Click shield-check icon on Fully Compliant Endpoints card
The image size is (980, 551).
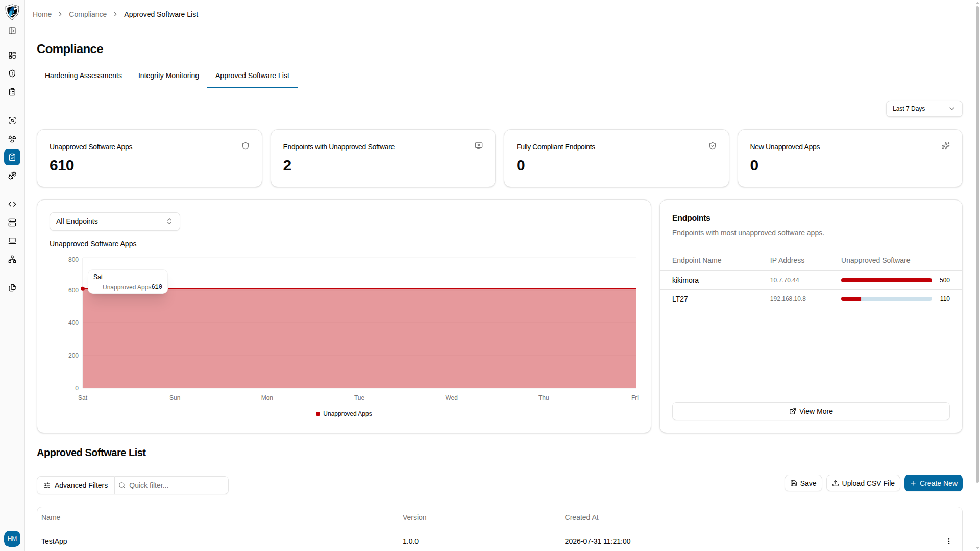(x=713, y=146)
